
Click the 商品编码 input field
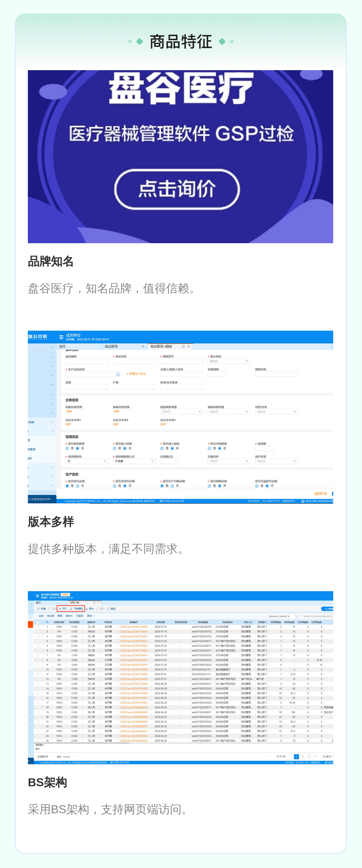pos(87,361)
